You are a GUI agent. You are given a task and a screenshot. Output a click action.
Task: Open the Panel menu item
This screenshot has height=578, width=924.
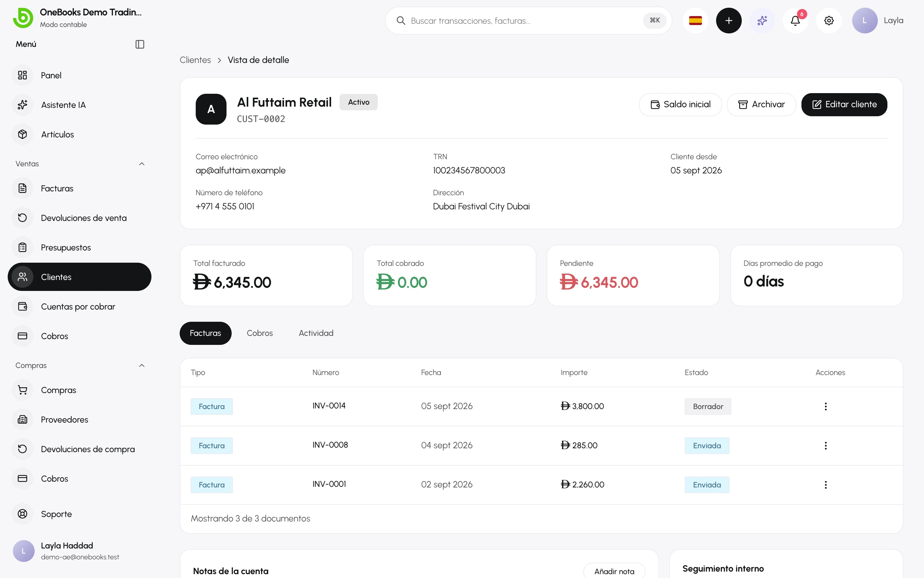[80, 75]
